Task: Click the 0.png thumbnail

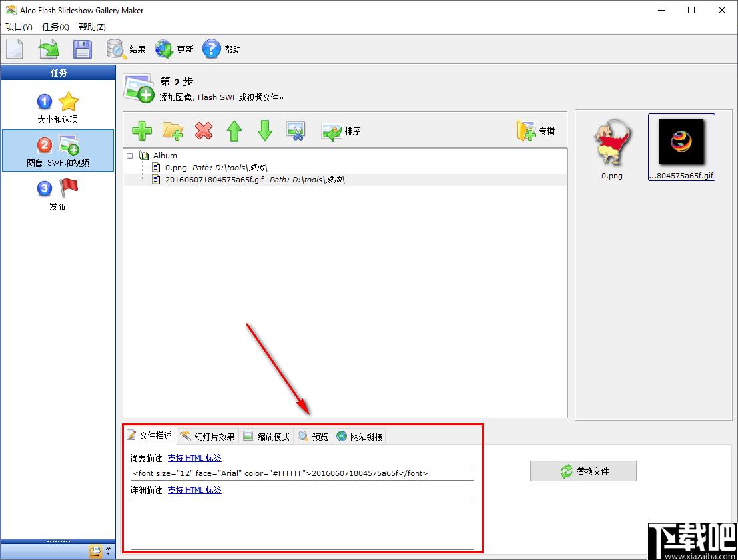Action: [x=612, y=149]
